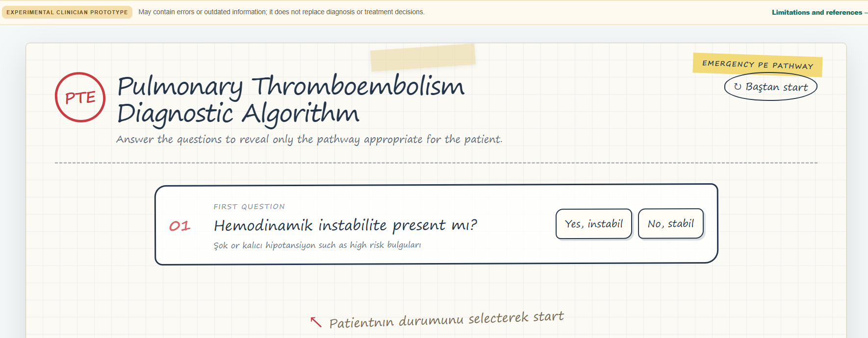Screen dimensions: 868x338
Task: Click the 'Patientnın durumunu selecterek start' note
Action: coord(446,319)
